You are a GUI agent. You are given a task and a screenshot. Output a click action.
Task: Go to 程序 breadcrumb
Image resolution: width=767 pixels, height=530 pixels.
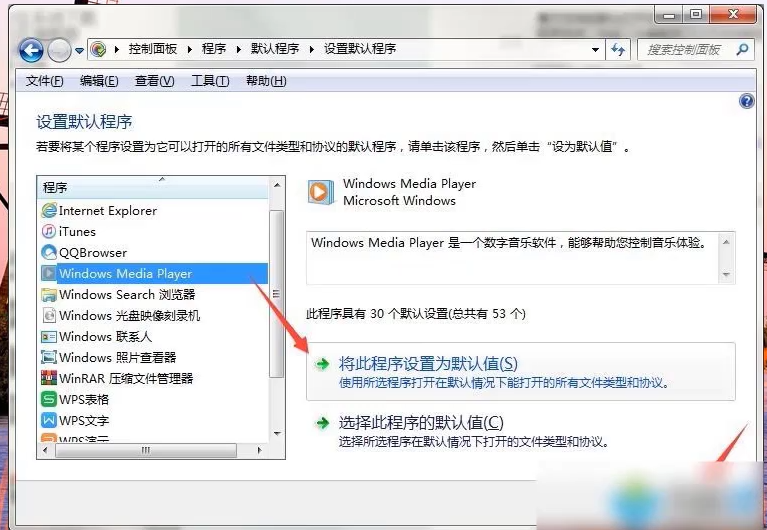click(214, 49)
